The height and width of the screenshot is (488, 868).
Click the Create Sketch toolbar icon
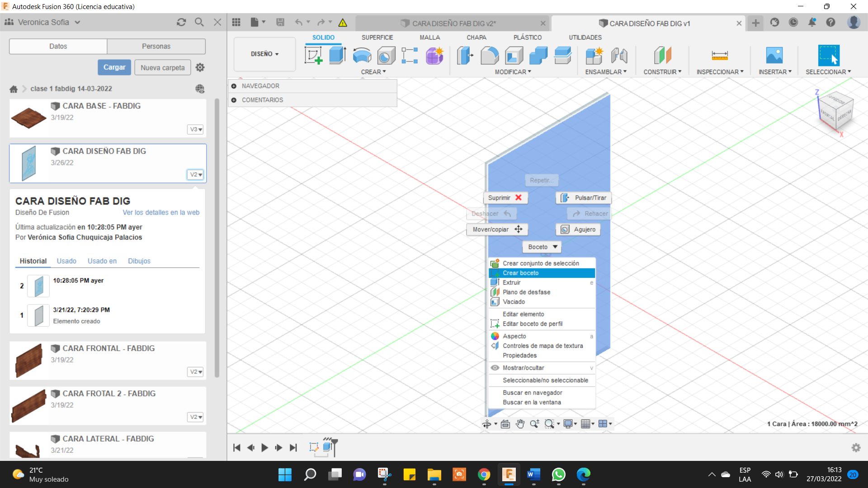click(313, 56)
